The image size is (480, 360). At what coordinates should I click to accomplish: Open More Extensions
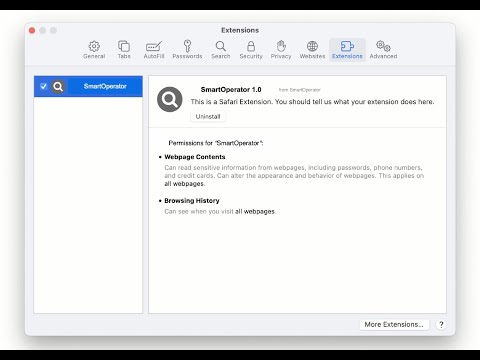tap(394, 324)
